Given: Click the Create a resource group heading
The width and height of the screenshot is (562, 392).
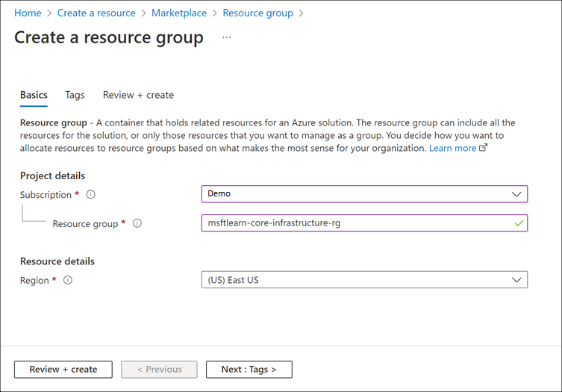Looking at the screenshot, I should click(109, 37).
